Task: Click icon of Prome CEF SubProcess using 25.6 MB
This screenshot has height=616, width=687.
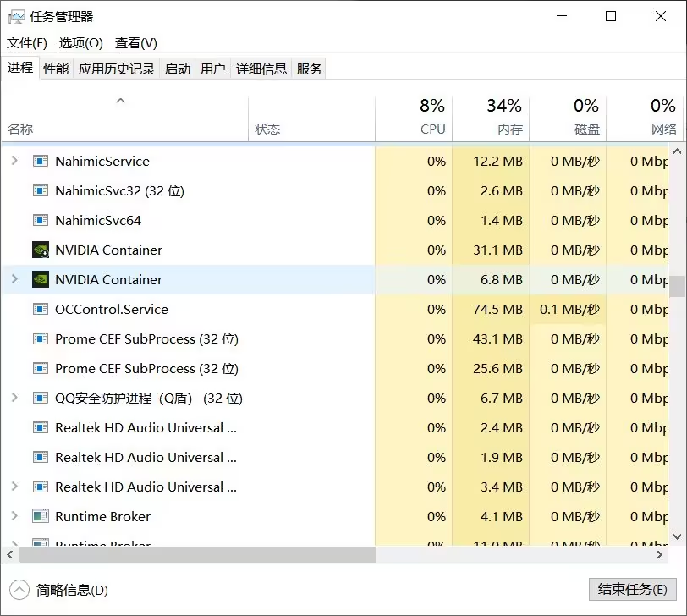Action: [x=41, y=368]
